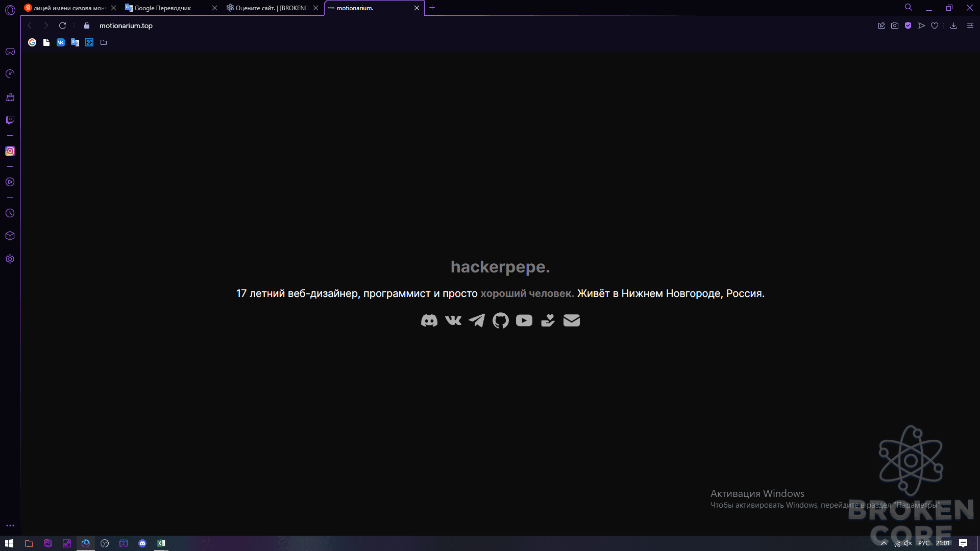Open Discord from the Windows taskbar

pyautogui.click(x=142, y=543)
